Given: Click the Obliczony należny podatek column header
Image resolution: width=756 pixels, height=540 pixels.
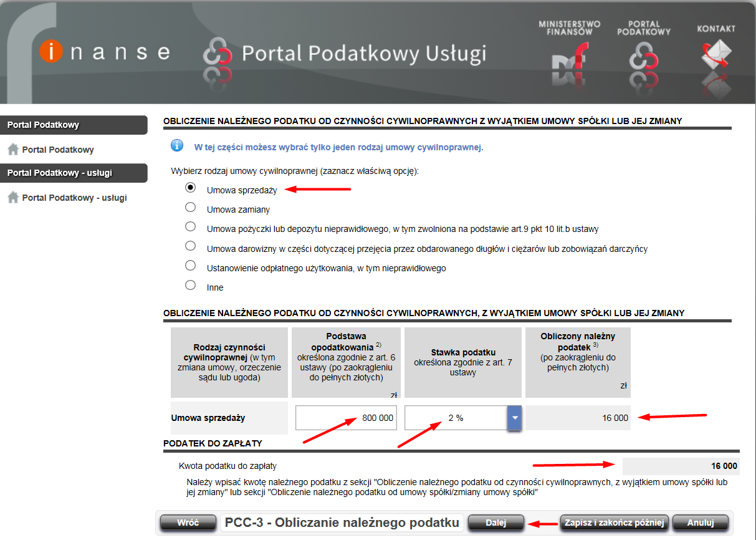Looking at the screenshot, I should click(578, 362).
